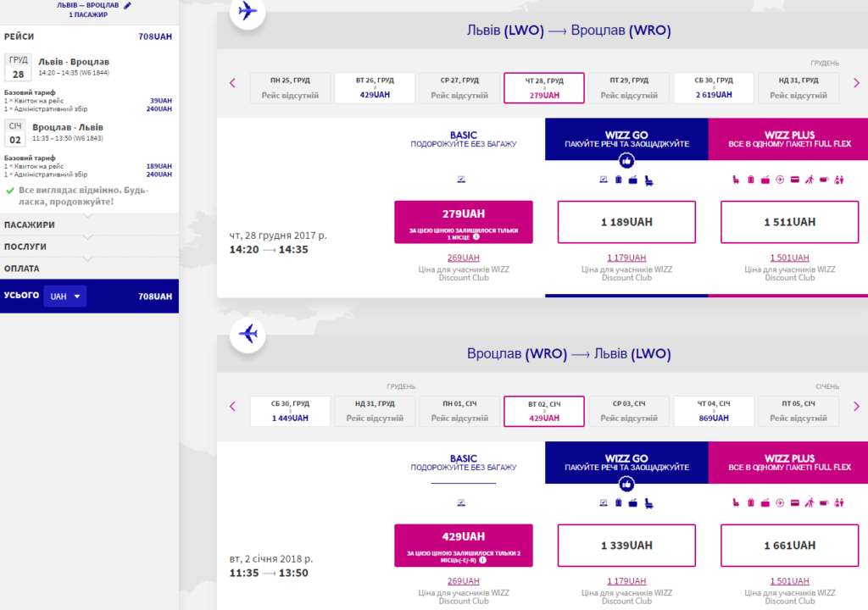Click the thumbs-up badge on return WIZZ GO
This screenshot has width=868, height=610.
point(626,485)
